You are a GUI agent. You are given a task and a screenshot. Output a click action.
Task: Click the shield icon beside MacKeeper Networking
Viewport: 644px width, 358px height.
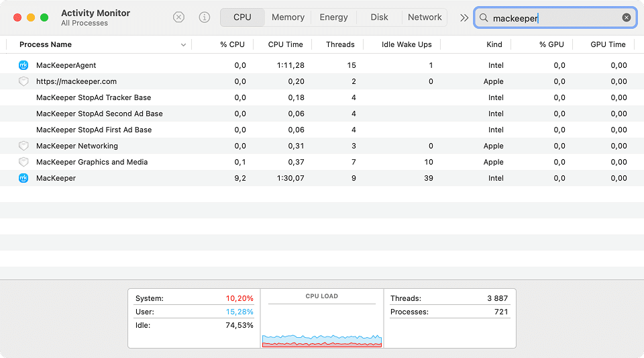coord(23,146)
